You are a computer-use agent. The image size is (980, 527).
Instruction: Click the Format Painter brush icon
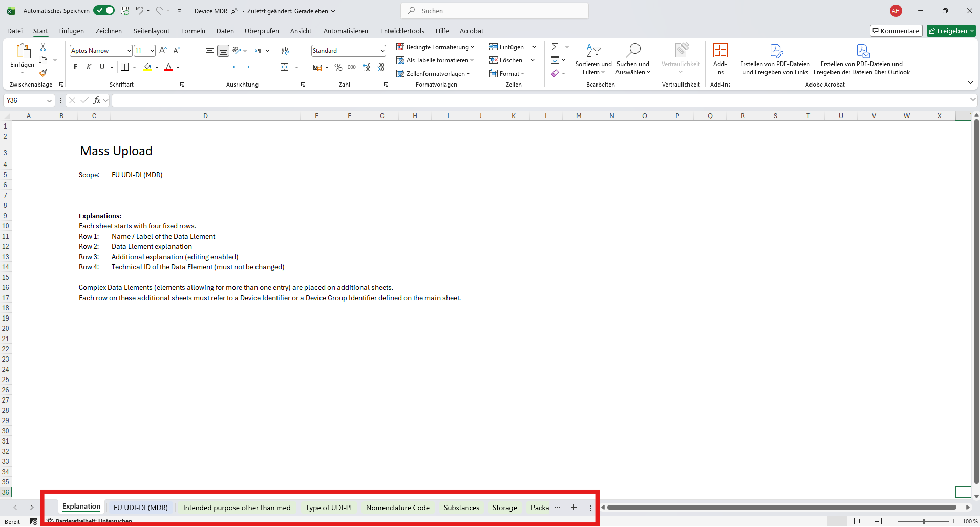click(x=43, y=73)
